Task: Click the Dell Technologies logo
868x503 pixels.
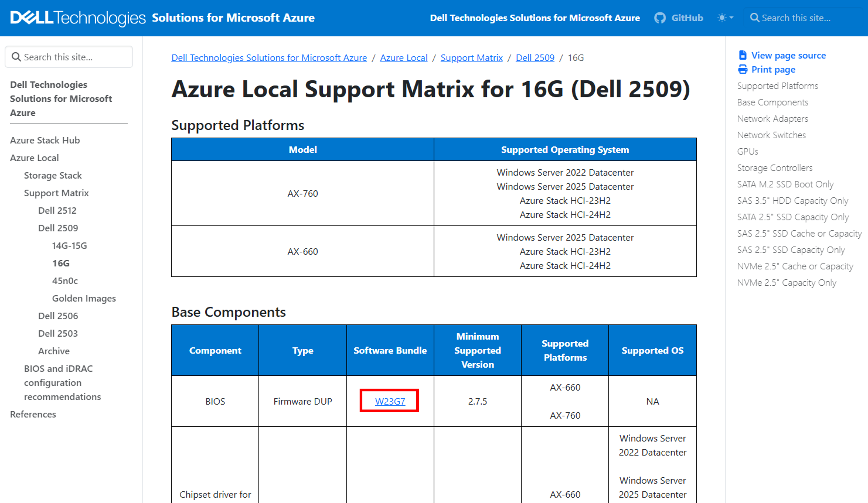Action: tap(78, 18)
